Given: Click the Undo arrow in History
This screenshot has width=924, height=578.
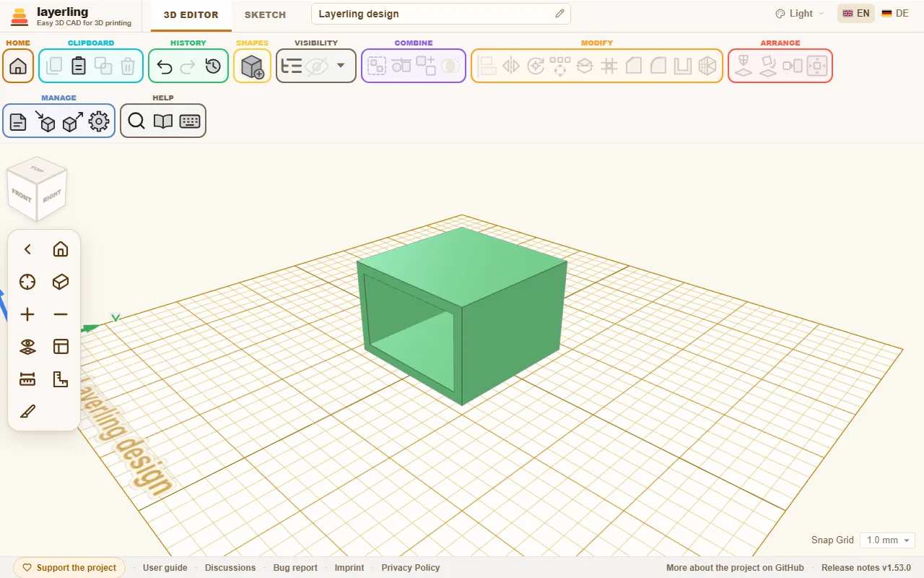Looking at the screenshot, I should click(165, 66).
